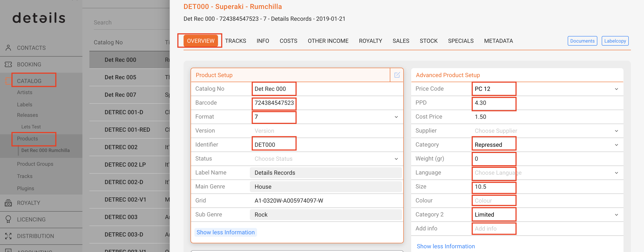Click the Licencing badge icon
Viewport: 644px width, 252px height.
click(x=8, y=219)
